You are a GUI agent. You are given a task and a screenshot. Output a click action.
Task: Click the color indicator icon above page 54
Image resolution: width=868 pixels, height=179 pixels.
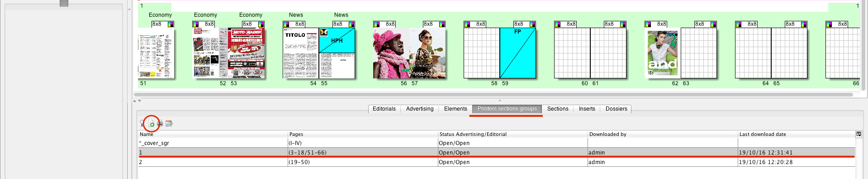(286, 24)
